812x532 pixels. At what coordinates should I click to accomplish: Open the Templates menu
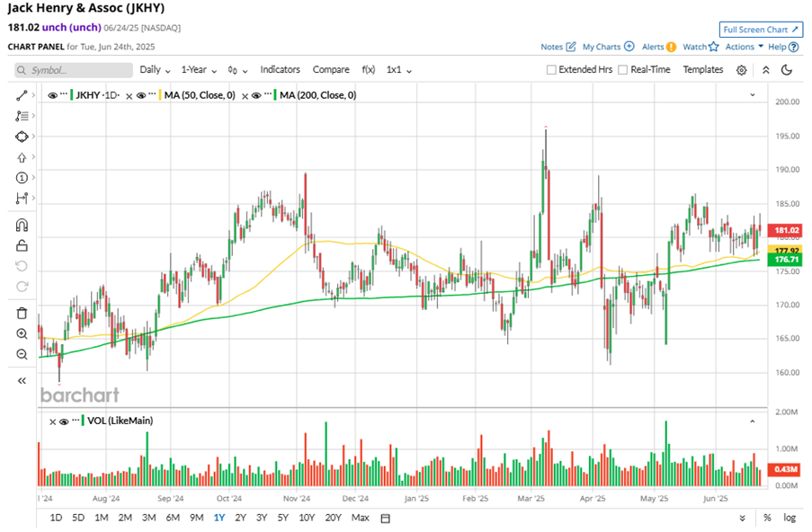point(702,69)
